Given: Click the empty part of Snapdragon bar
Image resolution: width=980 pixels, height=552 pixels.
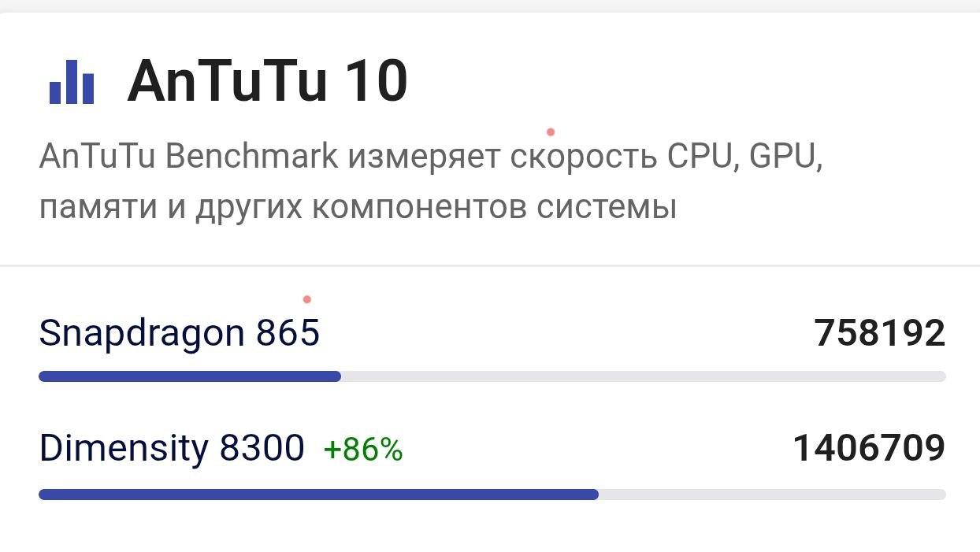Looking at the screenshot, I should click(643, 376).
